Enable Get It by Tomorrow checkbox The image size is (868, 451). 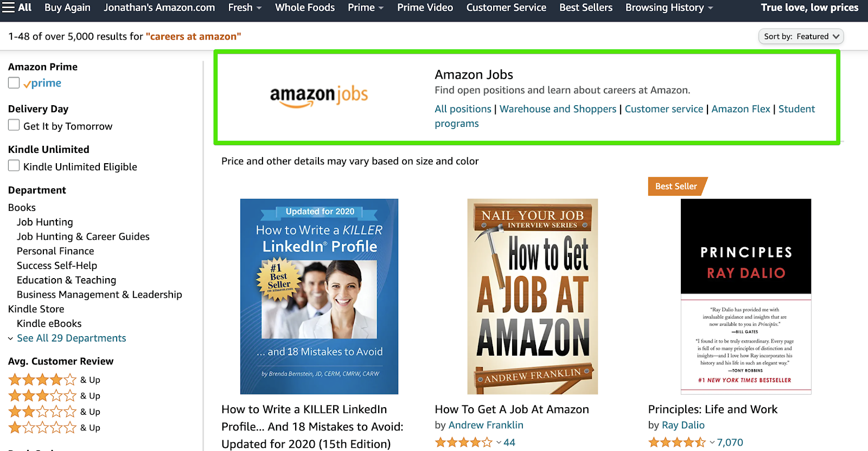pyautogui.click(x=14, y=125)
